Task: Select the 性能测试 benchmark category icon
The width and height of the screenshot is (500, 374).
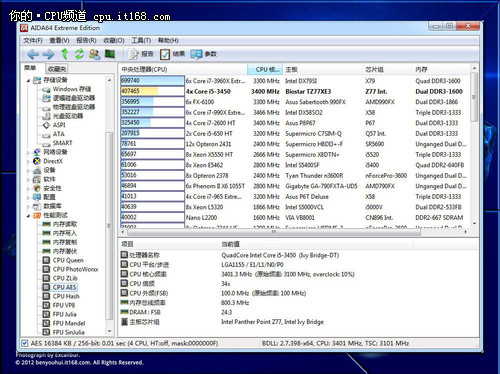Action: pyautogui.click(x=37, y=215)
